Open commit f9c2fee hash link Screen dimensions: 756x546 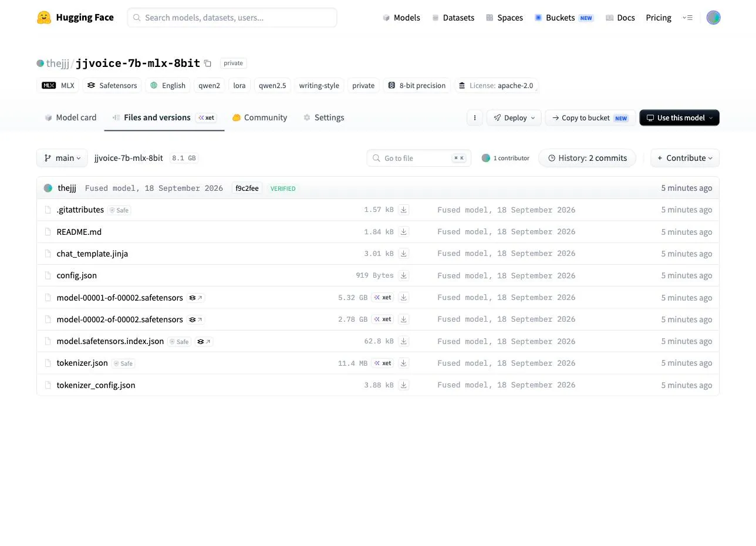tap(247, 188)
